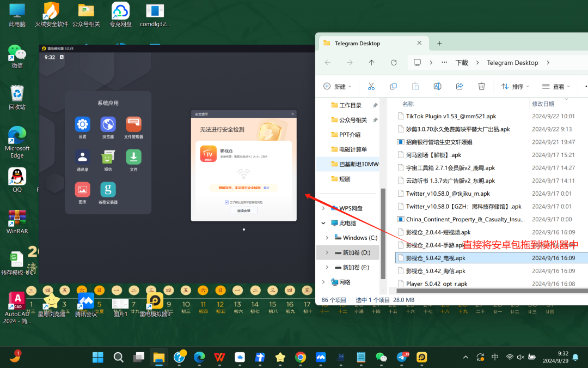Click the 重试 retry link
The height and width of the screenshot is (368, 588).
[266, 188]
